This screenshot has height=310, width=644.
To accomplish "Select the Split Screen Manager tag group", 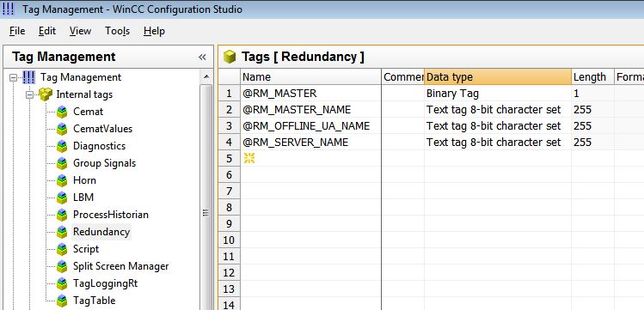I will click(120, 266).
